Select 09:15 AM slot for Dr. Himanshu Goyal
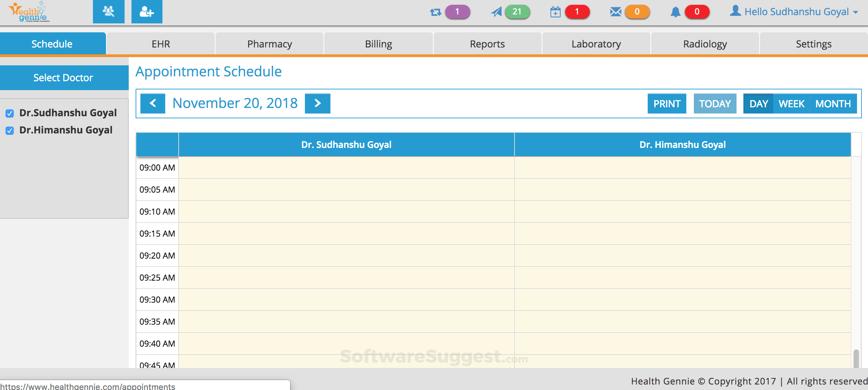 [x=682, y=234]
